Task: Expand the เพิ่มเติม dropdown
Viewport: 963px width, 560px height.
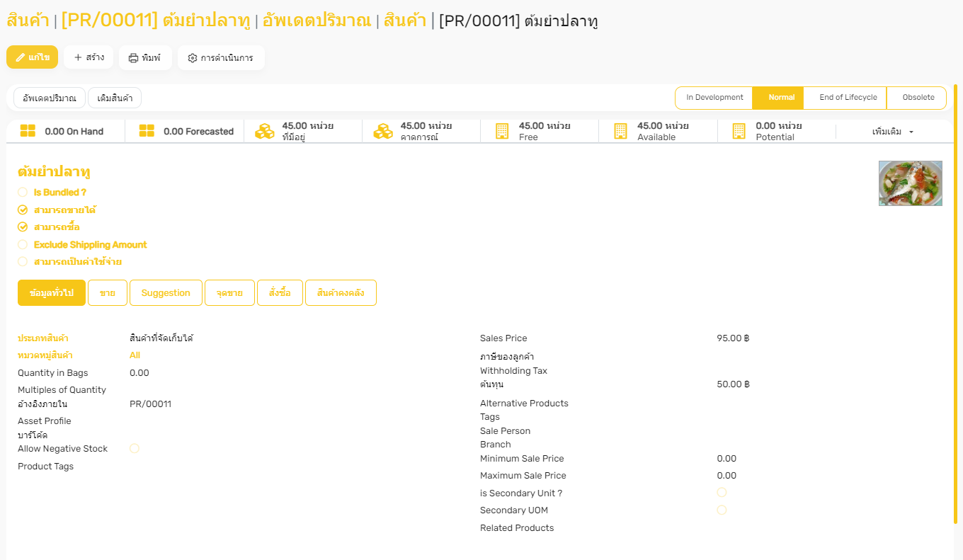Action: pyautogui.click(x=894, y=132)
